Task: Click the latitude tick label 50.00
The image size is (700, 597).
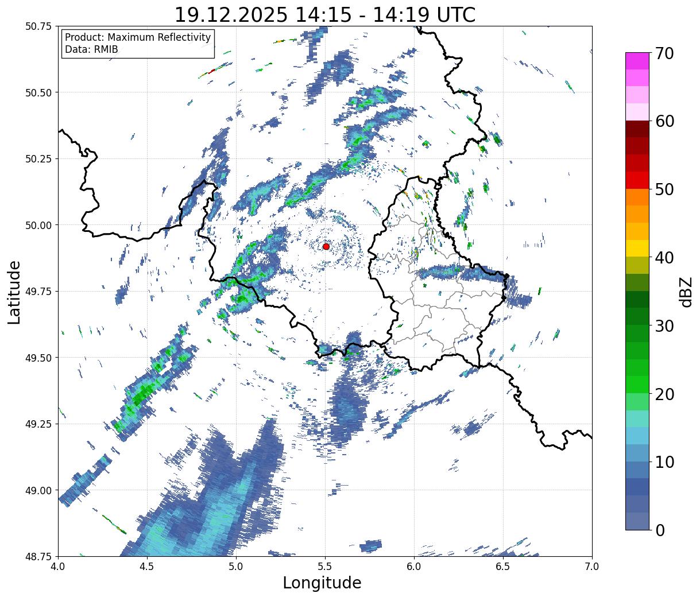Action: tap(38, 225)
